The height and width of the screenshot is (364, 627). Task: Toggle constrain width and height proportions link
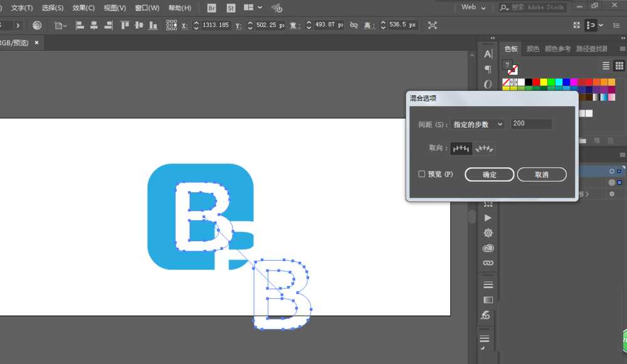(x=354, y=25)
